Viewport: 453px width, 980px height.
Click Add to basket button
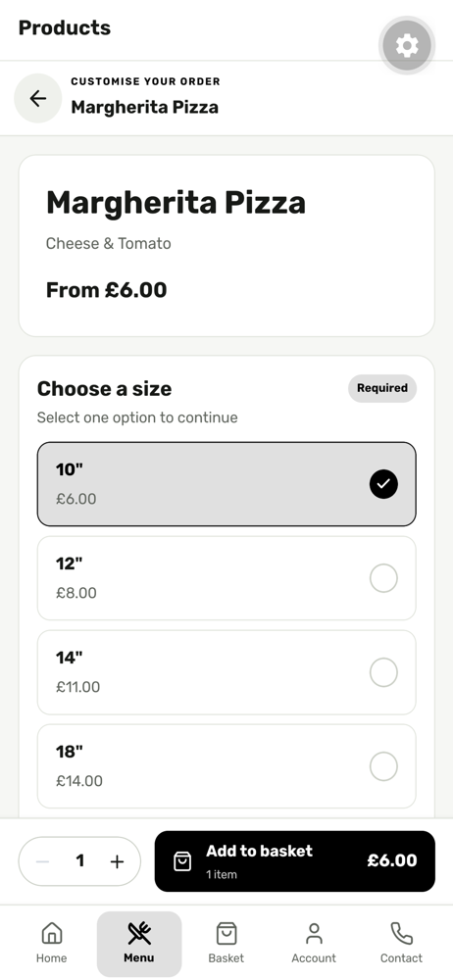[295, 861]
